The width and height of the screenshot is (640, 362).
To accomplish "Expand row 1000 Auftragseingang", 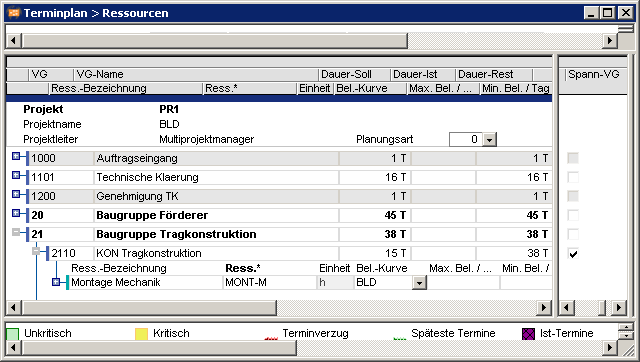I will (16, 156).
